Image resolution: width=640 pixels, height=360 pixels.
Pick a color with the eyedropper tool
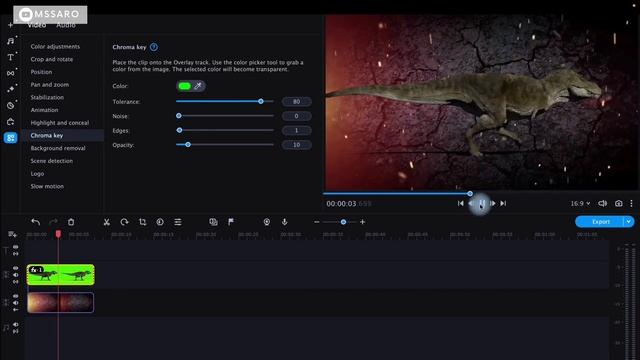[198, 86]
